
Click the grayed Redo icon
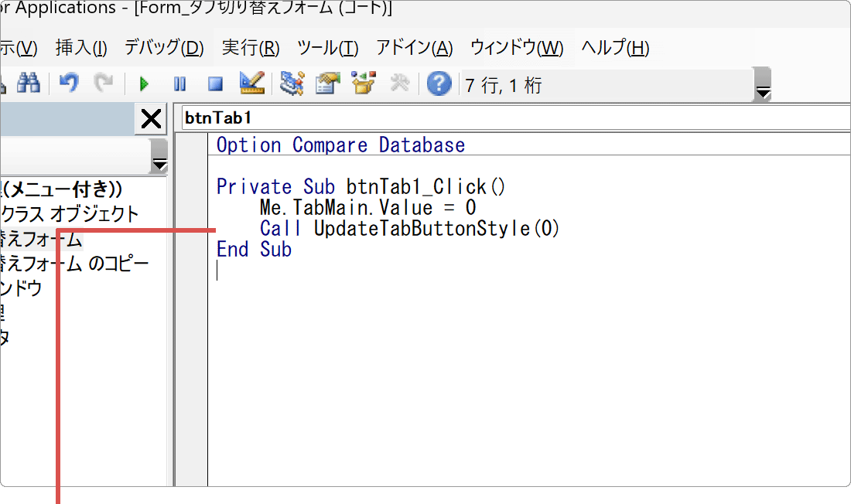click(x=103, y=83)
